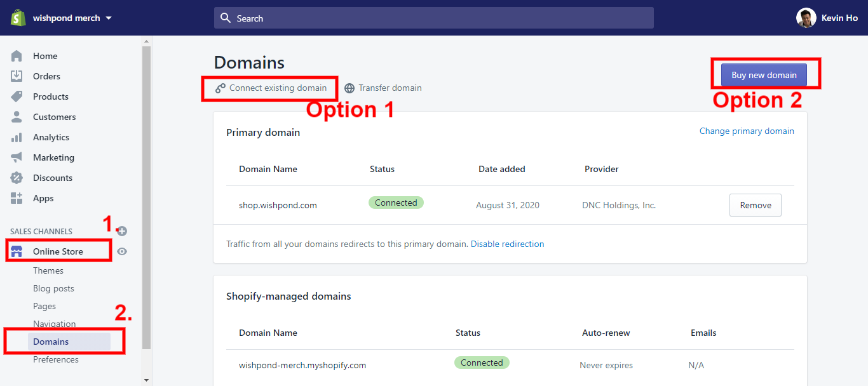
Task: Click DNC Holdings, Inc. provider text
Action: pos(619,205)
